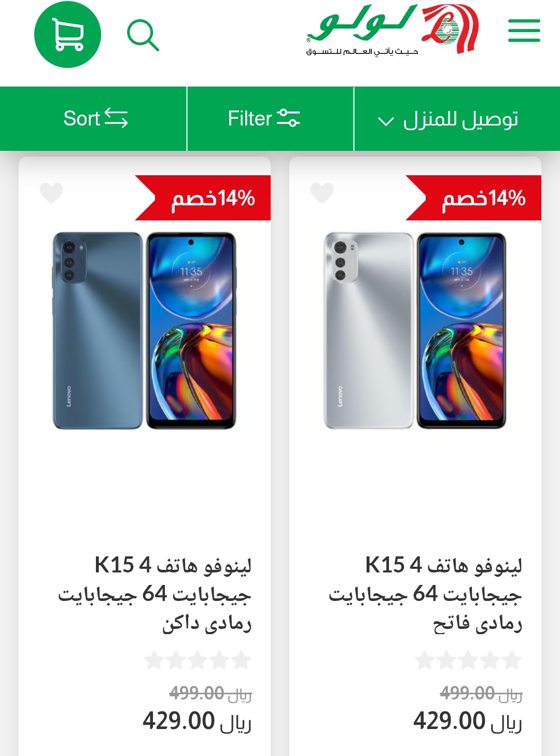Favorite the dark grey Lenovo K15
This screenshot has width=560, height=756.
click(x=51, y=193)
